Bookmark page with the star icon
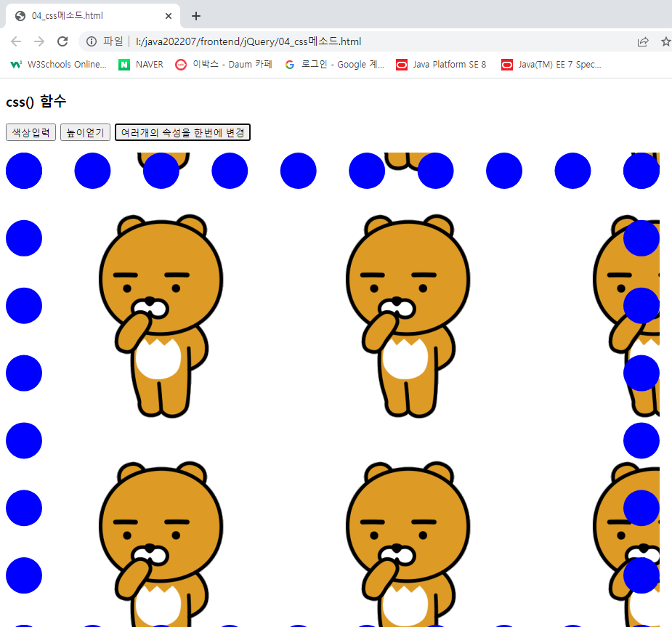The width and height of the screenshot is (672, 627). point(665,41)
